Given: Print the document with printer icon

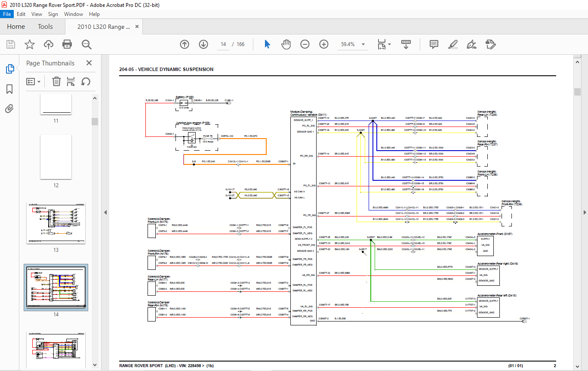Looking at the screenshot, I should coord(67,44).
